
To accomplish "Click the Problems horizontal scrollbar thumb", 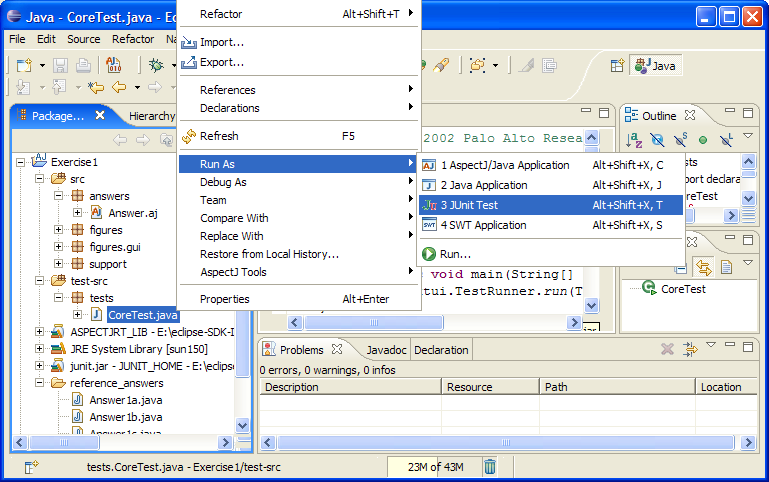I will pos(506,443).
